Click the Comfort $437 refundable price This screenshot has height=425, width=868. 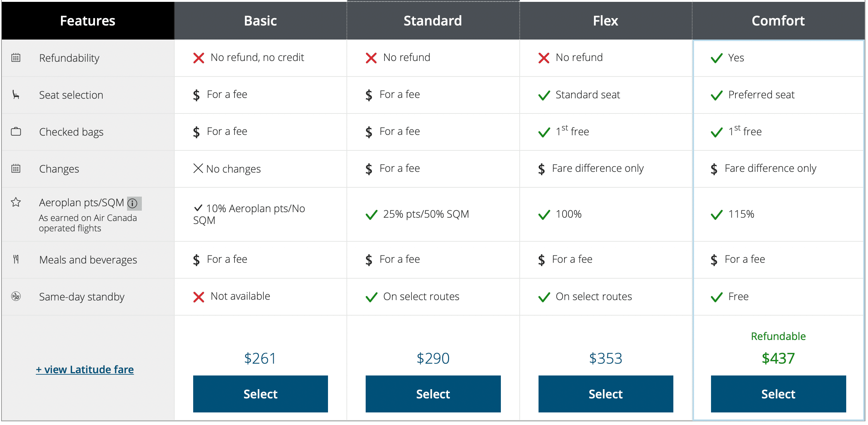click(x=778, y=358)
